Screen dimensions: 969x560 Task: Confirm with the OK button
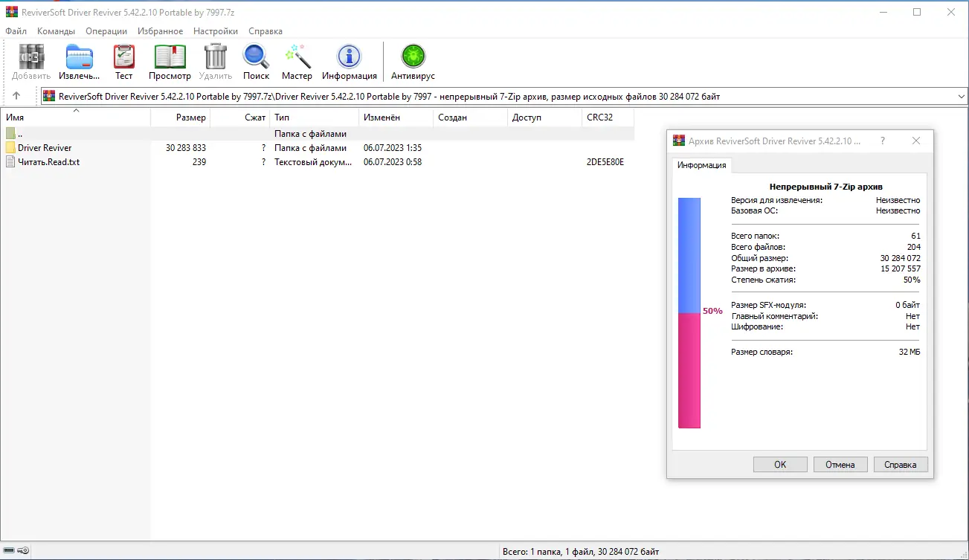coord(779,463)
